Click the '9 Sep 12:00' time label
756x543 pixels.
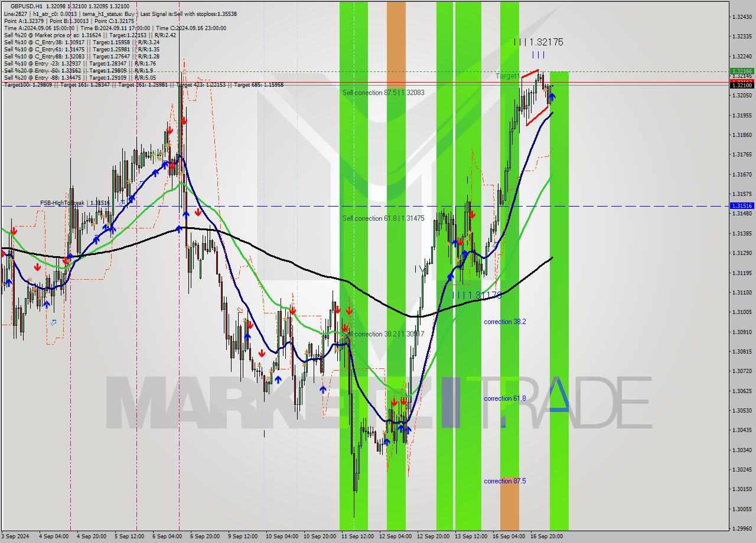(242, 537)
